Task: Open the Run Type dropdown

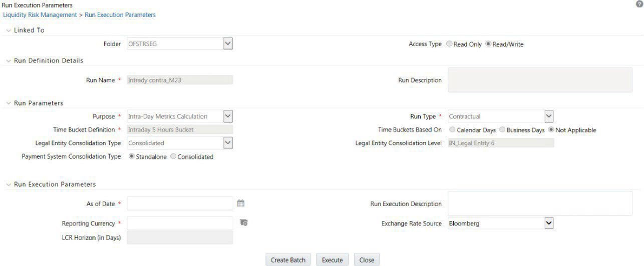Action: (x=549, y=116)
